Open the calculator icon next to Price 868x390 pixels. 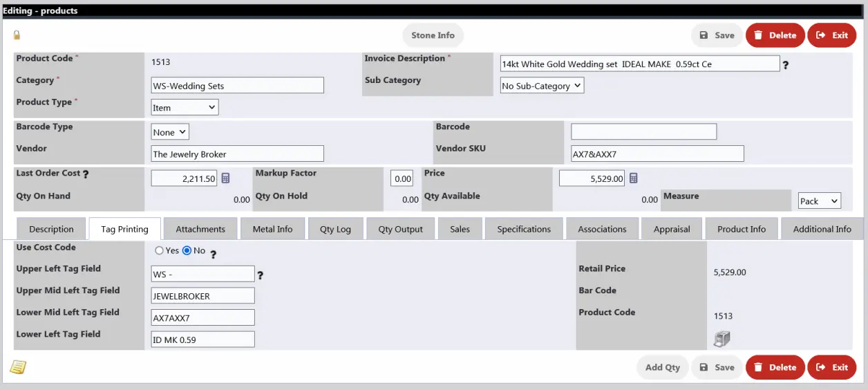pyautogui.click(x=633, y=178)
